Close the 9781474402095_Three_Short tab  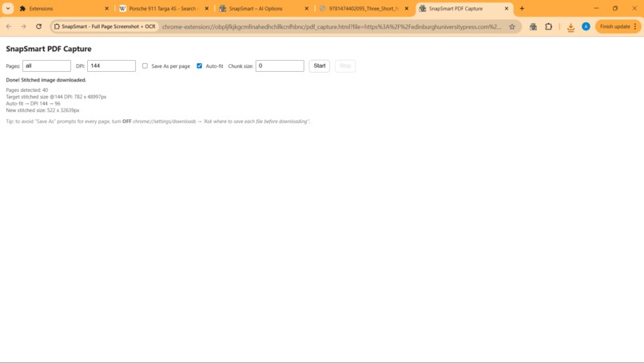pyautogui.click(x=407, y=9)
